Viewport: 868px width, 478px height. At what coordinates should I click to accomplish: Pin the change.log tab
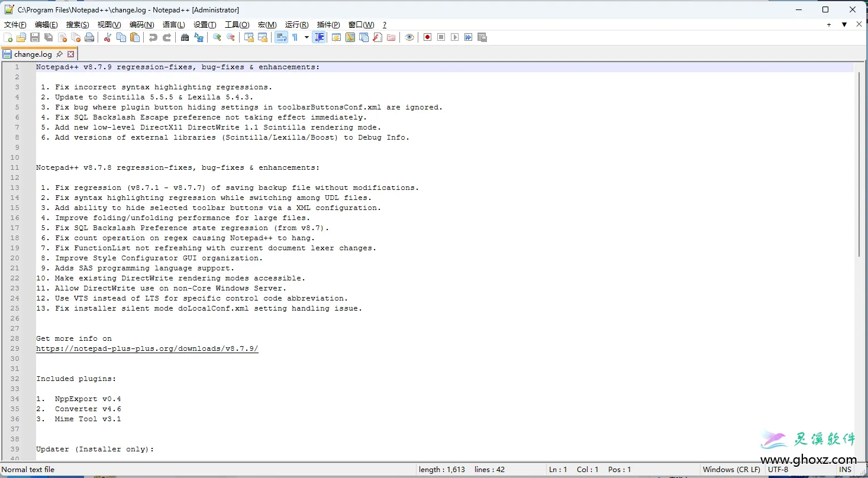pyautogui.click(x=60, y=54)
